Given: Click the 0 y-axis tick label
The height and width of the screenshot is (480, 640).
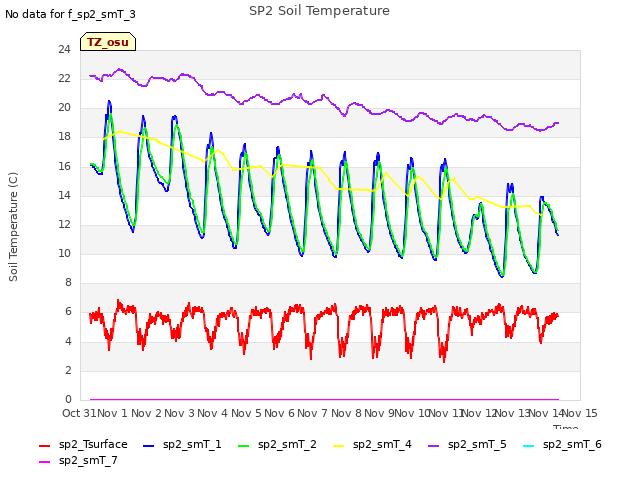Looking at the screenshot, I should pos(68,399).
